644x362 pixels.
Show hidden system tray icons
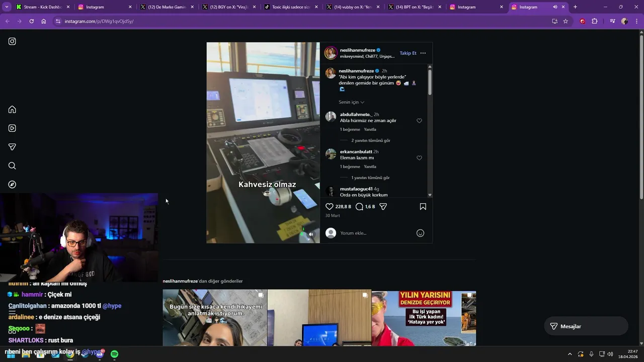[570, 354]
